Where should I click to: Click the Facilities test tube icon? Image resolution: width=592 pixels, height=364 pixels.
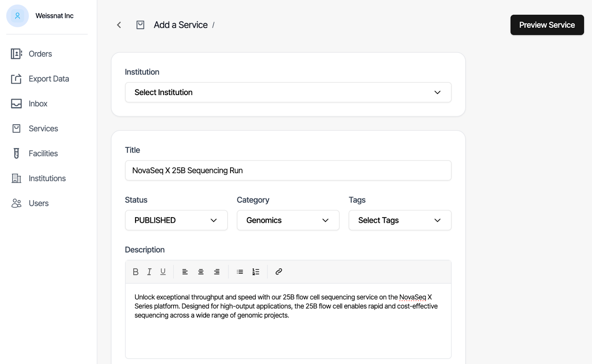click(x=16, y=153)
